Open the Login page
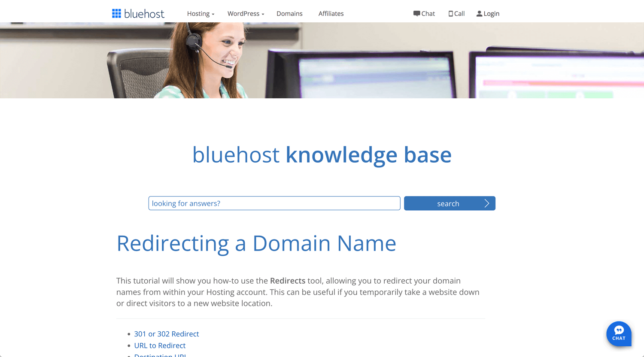644x357 pixels. [x=488, y=14]
